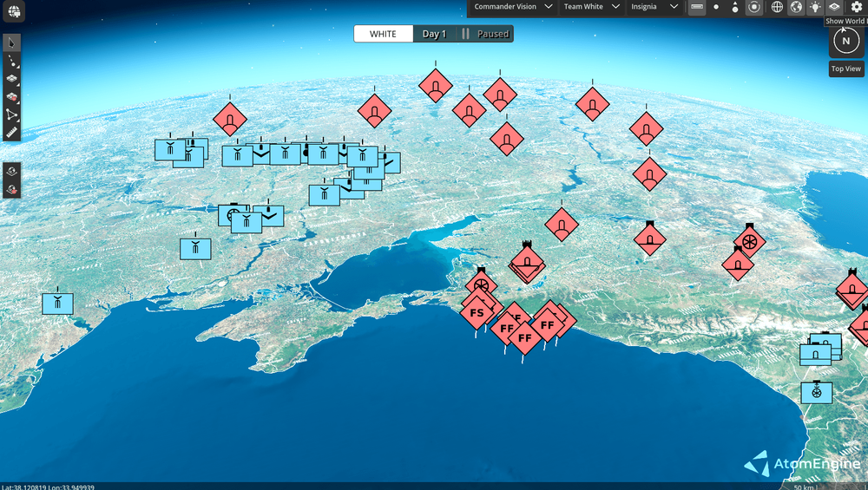Viewport: 868px width, 490px height.
Task: Toggle the Show World layers button
Action: pos(835,7)
